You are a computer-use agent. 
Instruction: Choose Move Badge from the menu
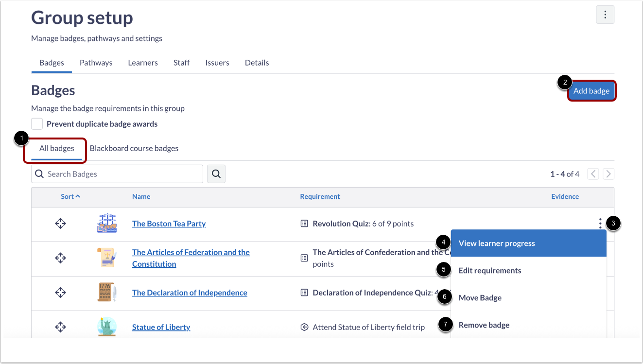click(x=529, y=298)
